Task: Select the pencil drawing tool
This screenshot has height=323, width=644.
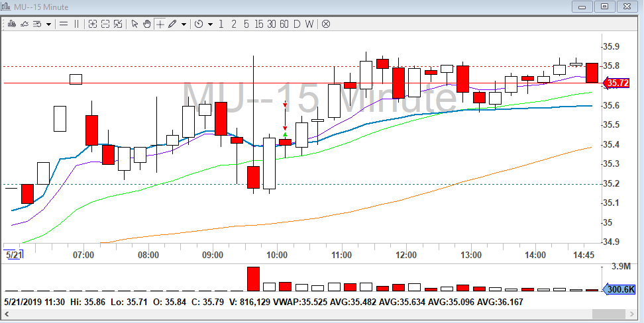Action: pyautogui.click(x=172, y=24)
